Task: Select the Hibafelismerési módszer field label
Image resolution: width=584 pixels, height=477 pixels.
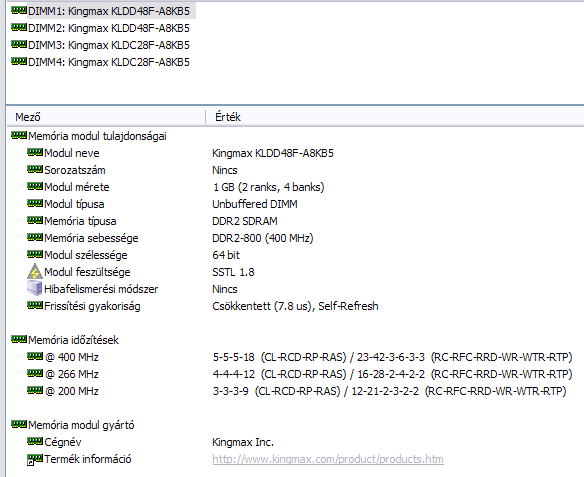Action: point(101,289)
